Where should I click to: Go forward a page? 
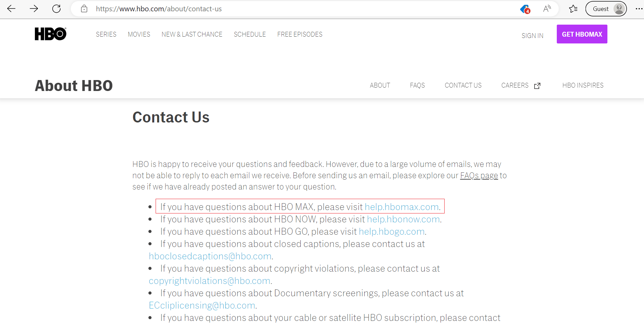(x=34, y=9)
